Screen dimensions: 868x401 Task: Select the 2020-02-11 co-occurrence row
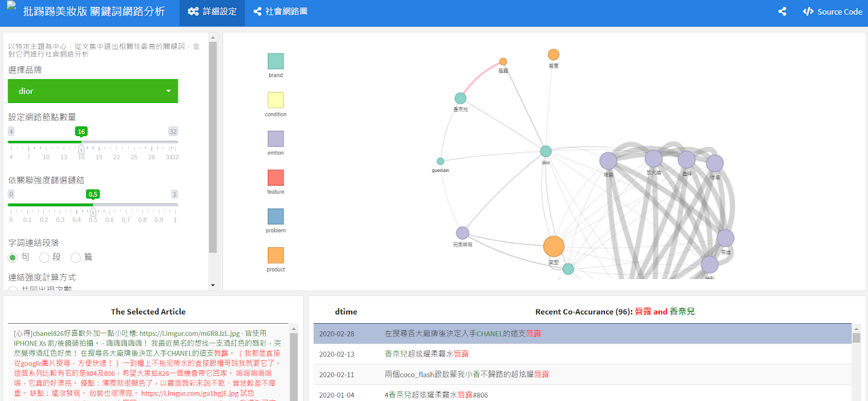click(582, 375)
